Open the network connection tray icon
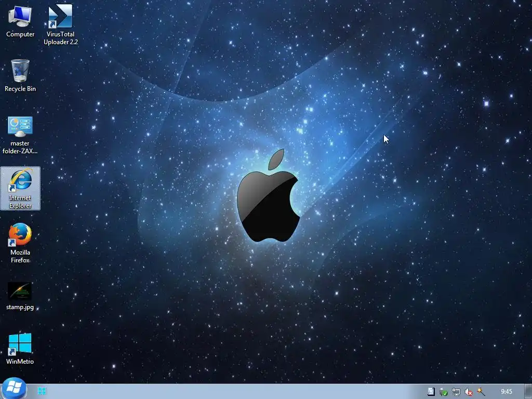The image size is (532, 399). coord(456,392)
